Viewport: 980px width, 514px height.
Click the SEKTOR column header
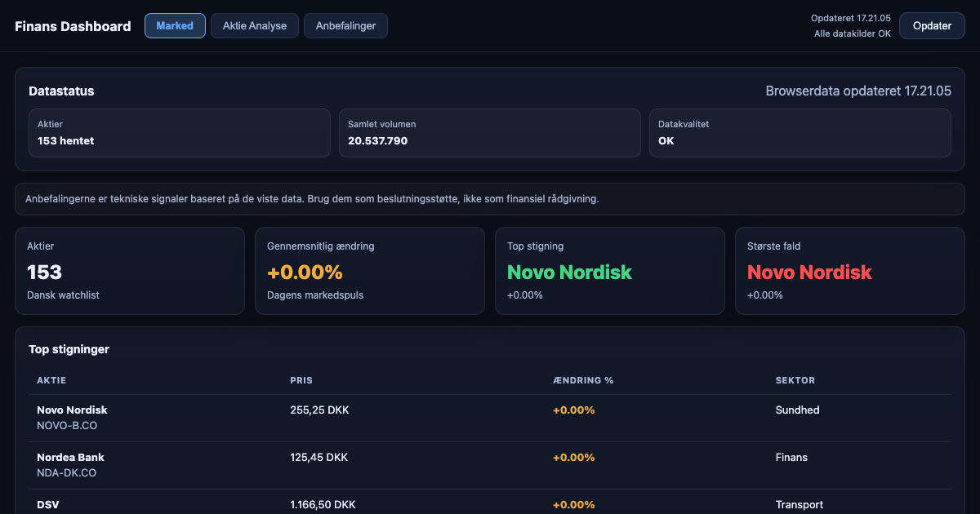tap(795, 380)
